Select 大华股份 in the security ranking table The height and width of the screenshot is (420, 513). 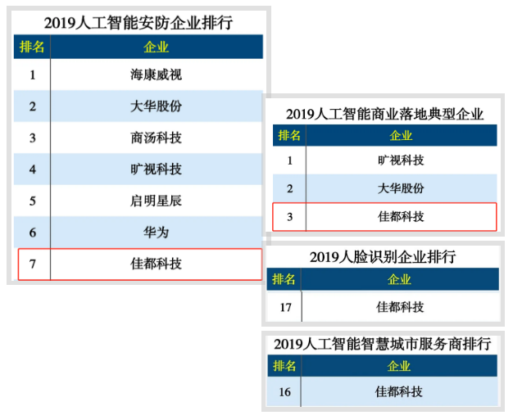(156, 106)
